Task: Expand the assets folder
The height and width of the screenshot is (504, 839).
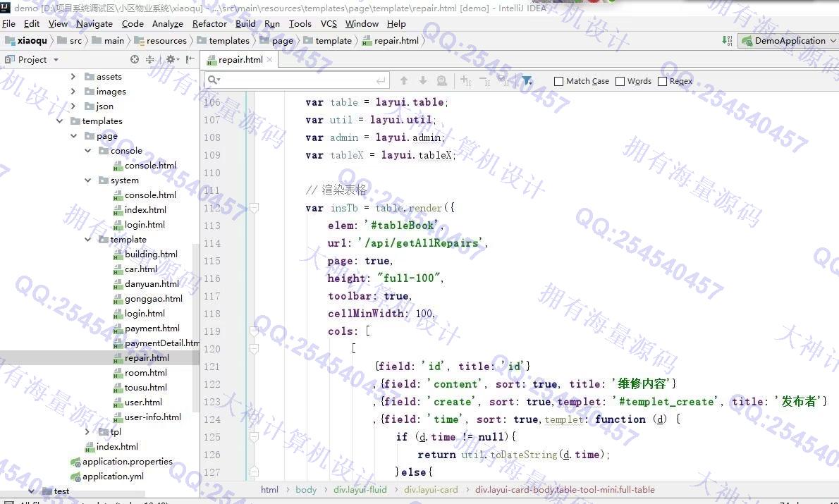Action: click(73, 77)
